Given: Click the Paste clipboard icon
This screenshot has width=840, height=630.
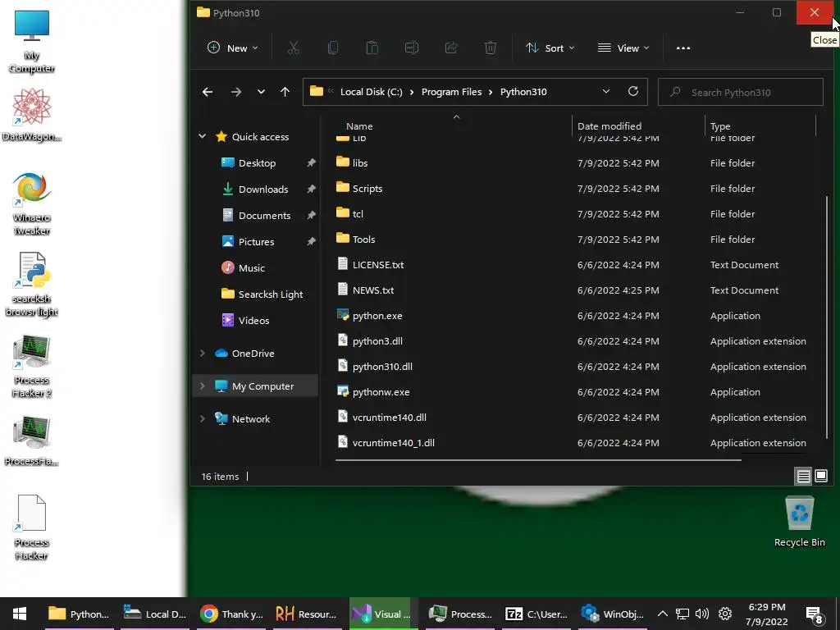Looking at the screenshot, I should click(x=372, y=48).
